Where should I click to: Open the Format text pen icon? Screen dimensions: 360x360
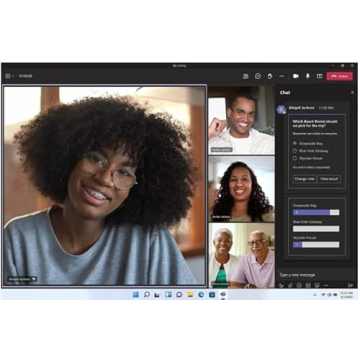[281, 285]
